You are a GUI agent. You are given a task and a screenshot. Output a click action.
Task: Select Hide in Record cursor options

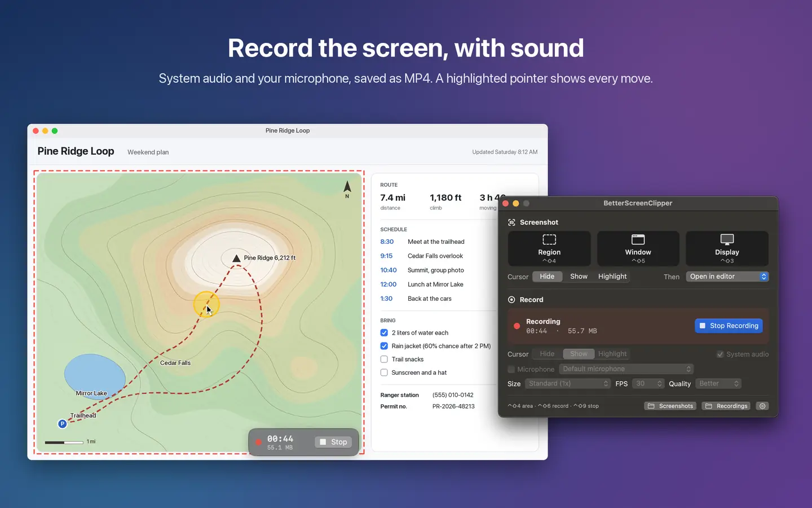[547, 354]
